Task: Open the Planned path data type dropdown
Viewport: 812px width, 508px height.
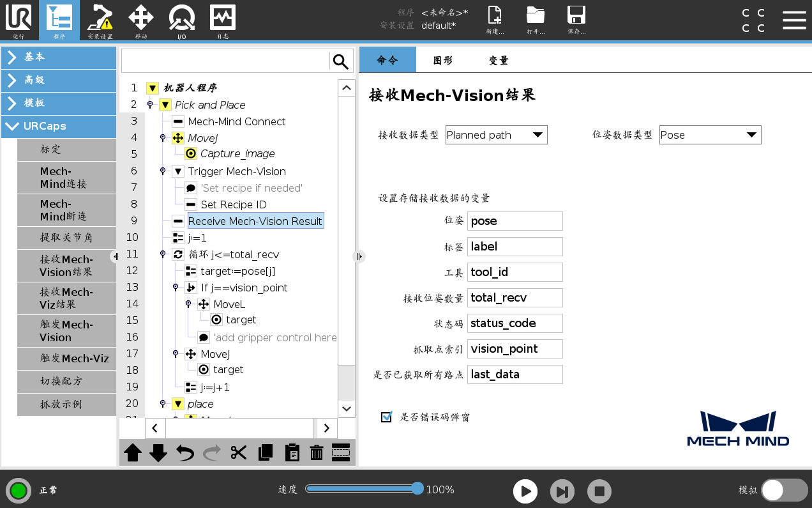Action: [x=496, y=135]
